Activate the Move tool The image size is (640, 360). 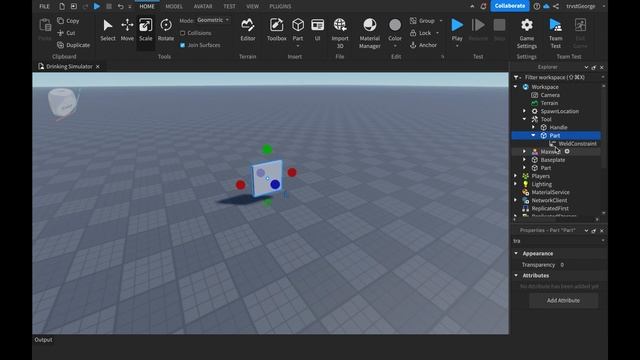pos(127,30)
